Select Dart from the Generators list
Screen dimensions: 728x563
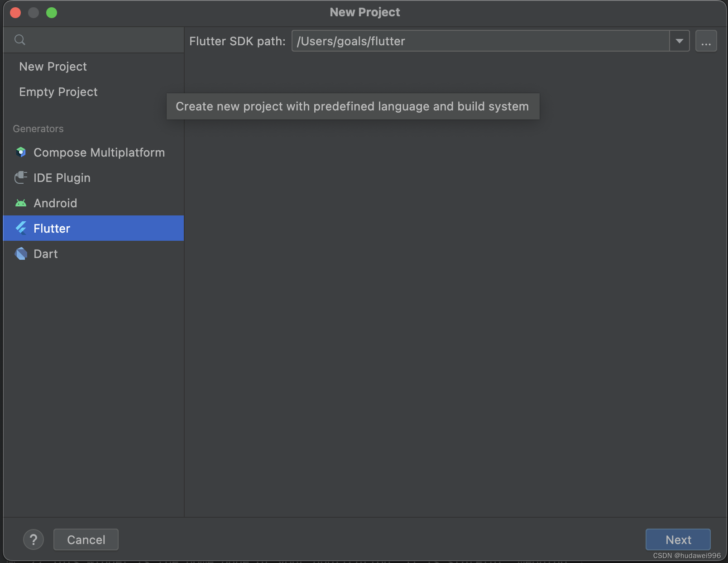coord(45,253)
